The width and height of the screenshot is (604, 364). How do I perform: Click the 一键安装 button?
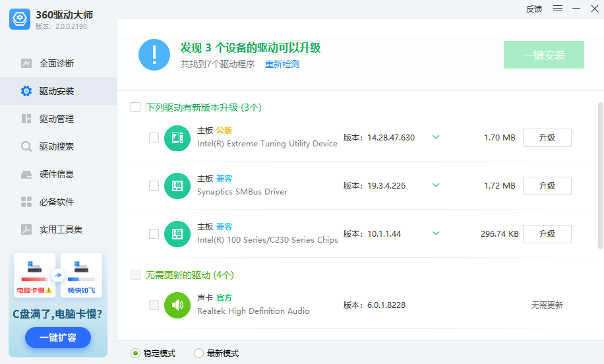pyautogui.click(x=544, y=55)
